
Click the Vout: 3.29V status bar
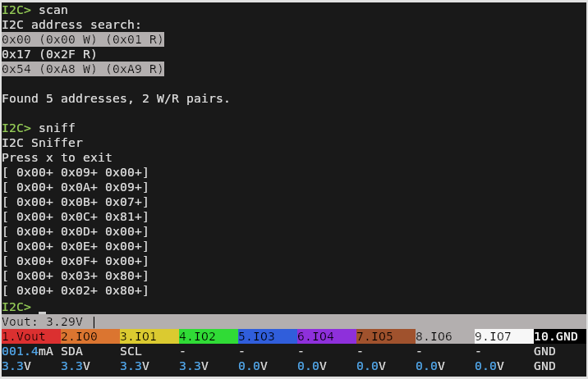point(49,322)
